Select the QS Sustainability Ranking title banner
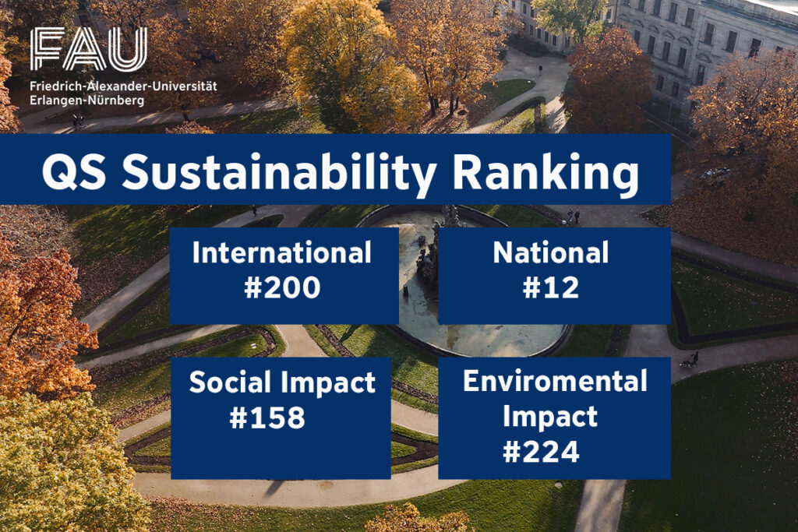 pyautogui.click(x=335, y=170)
